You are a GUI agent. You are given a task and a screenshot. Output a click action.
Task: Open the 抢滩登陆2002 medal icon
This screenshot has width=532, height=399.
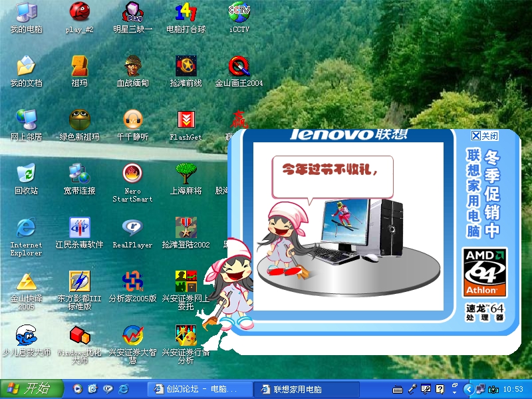tap(186, 233)
